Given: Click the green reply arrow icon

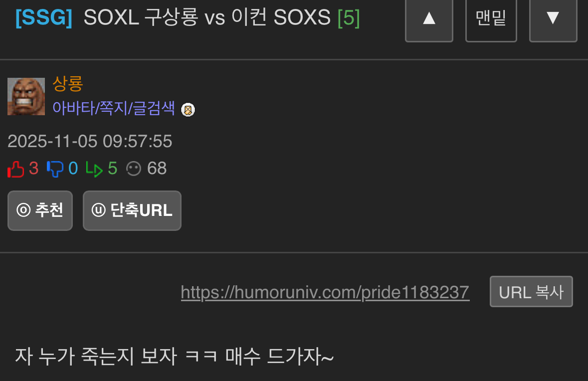Looking at the screenshot, I should click(x=94, y=169).
